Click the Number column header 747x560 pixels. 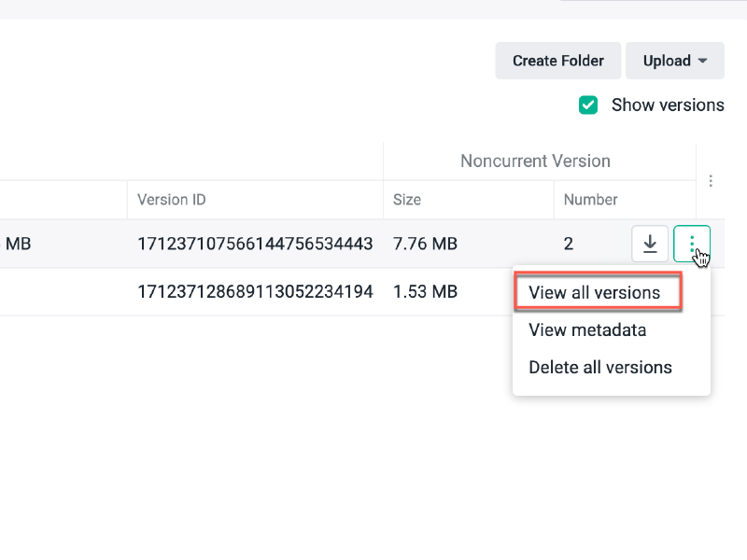[x=590, y=200]
